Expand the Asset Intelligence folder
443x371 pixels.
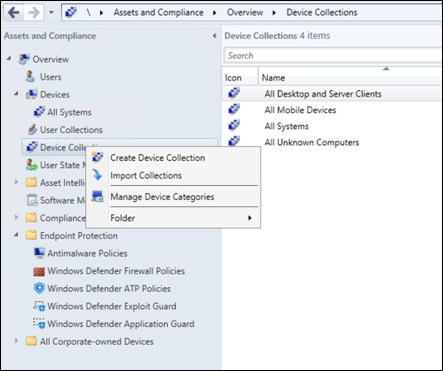point(16,182)
